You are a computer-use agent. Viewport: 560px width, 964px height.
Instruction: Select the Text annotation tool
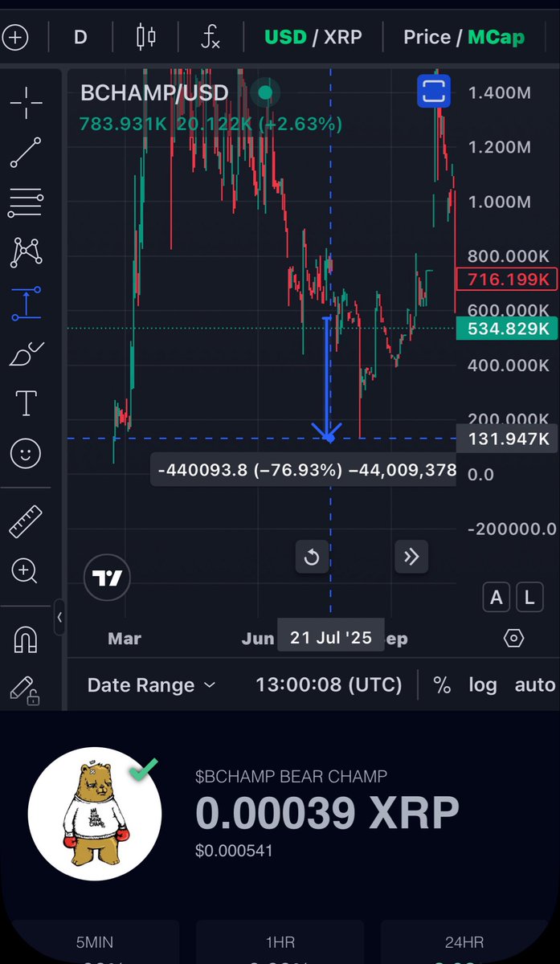pyautogui.click(x=26, y=403)
